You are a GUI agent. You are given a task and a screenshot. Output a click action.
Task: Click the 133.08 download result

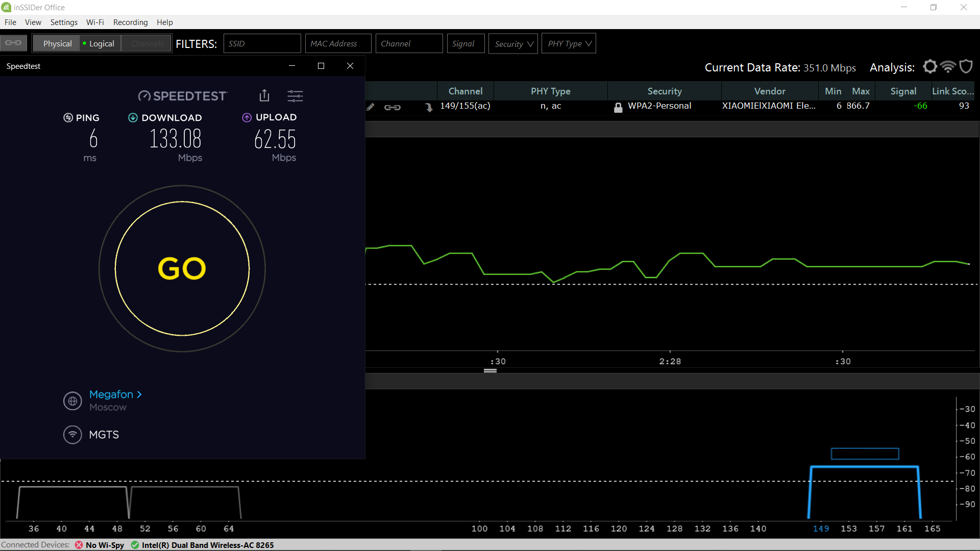175,139
